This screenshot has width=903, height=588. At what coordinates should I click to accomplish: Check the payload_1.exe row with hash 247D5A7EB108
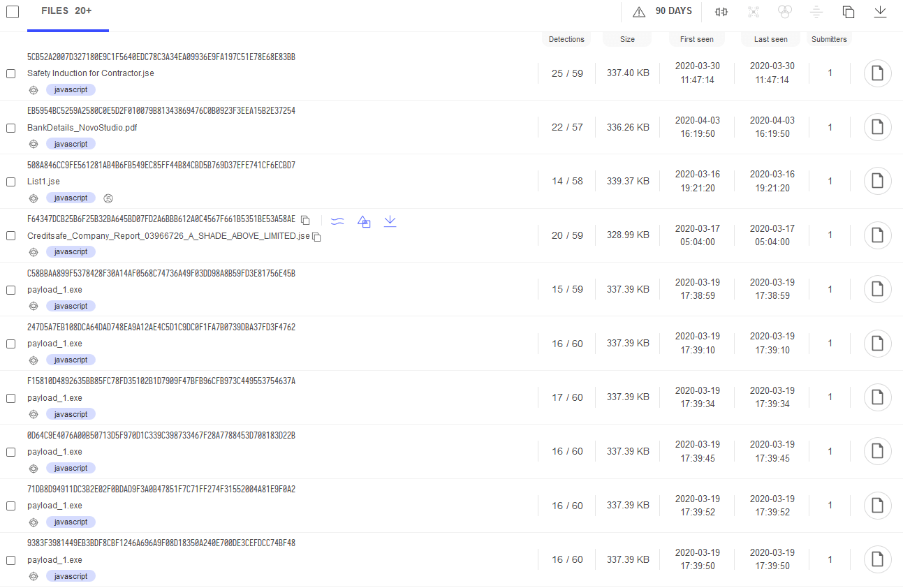(x=10, y=344)
